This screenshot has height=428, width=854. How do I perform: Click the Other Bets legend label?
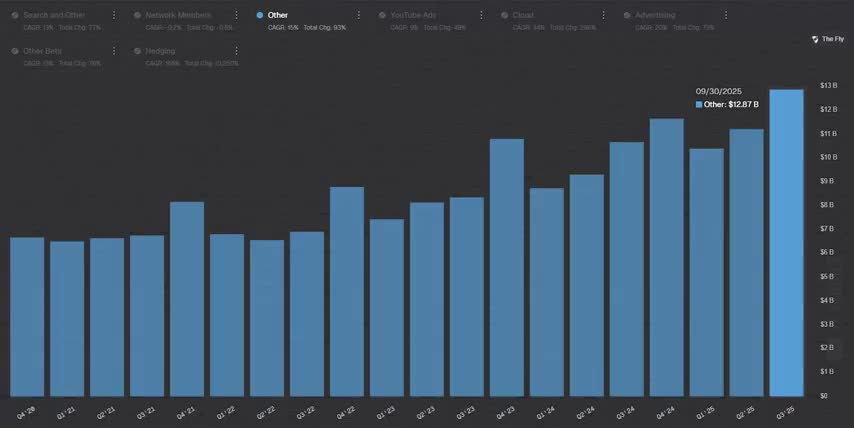point(44,51)
